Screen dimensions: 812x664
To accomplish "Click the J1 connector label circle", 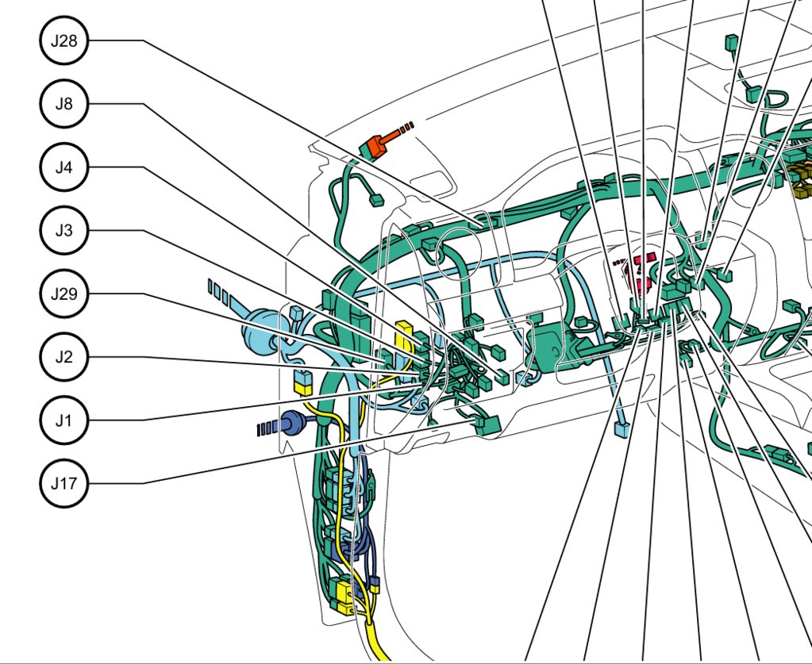I will (64, 420).
